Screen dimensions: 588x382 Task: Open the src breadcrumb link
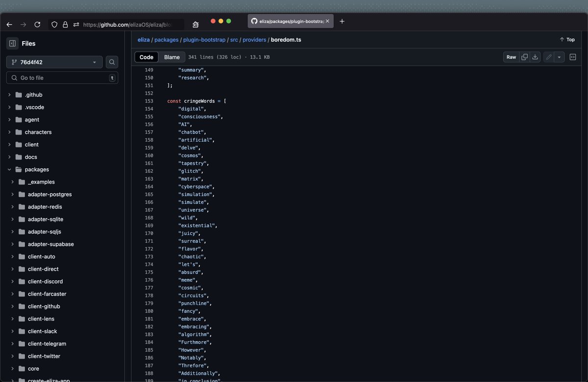click(x=234, y=40)
